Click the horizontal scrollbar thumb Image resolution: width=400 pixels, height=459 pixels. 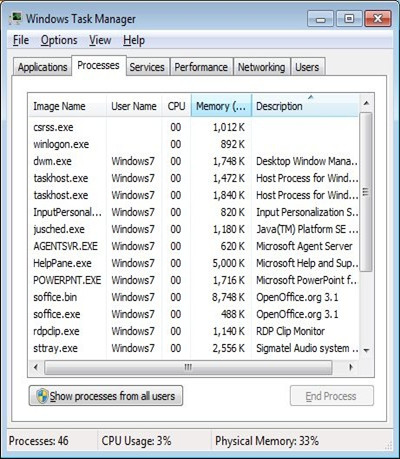tap(188, 367)
